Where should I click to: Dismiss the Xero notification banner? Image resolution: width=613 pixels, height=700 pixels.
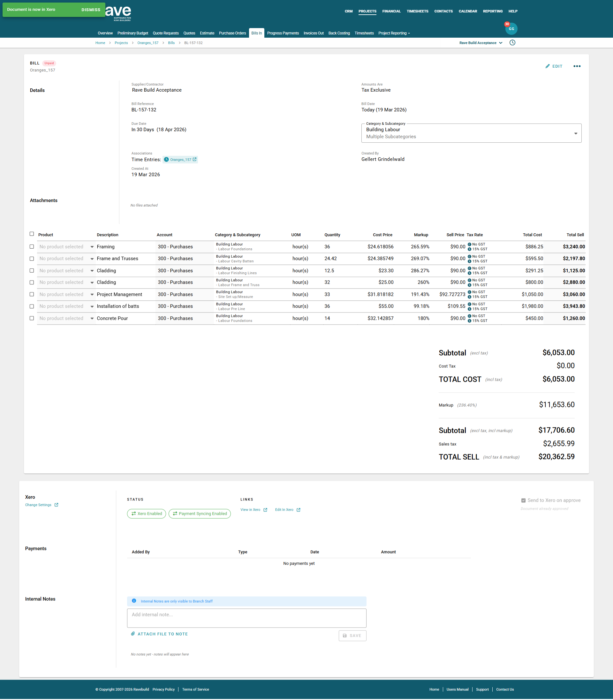91,10
